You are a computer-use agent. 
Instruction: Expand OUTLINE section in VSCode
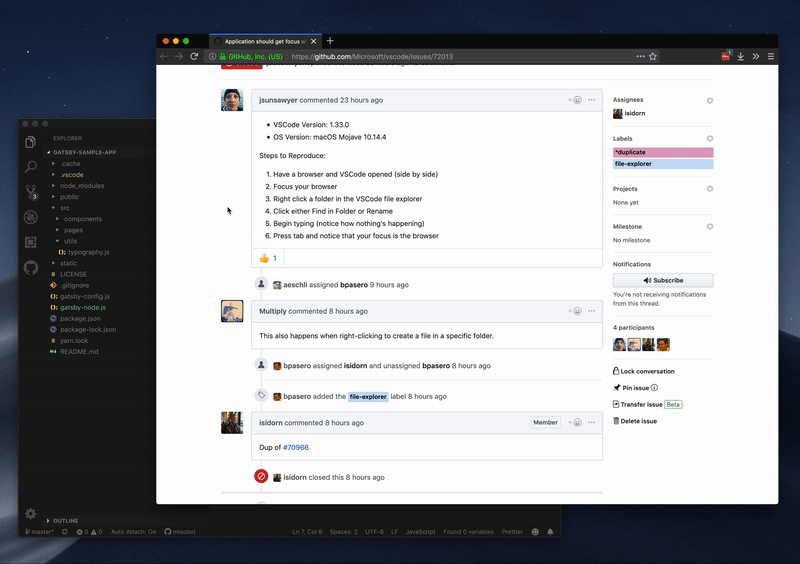click(x=66, y=521)
